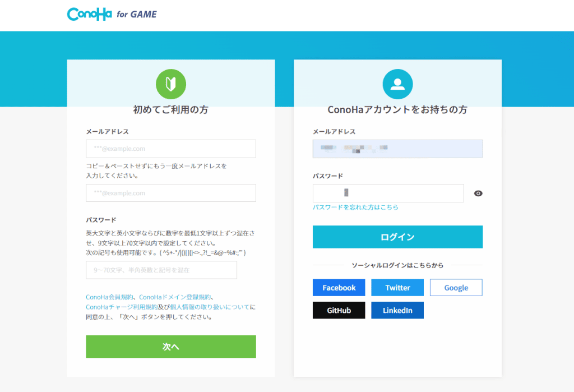Click the green beginner mark icon
574x392 pixels.
point(171,84)
